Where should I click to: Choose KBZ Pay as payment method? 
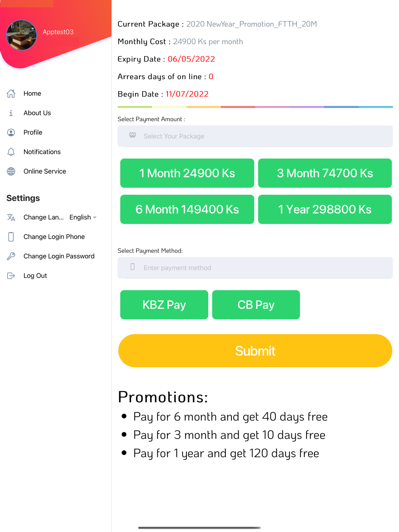[x=164, y=305]
